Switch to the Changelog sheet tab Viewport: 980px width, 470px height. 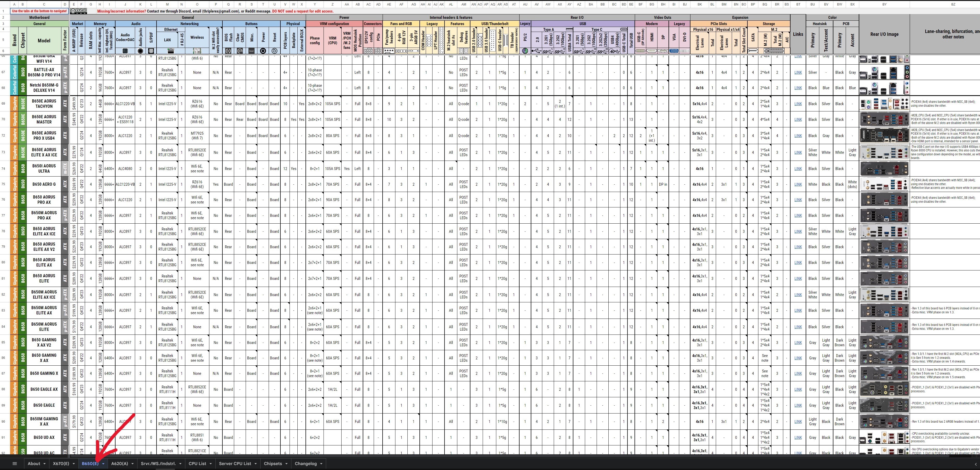[x=306, y=463]
